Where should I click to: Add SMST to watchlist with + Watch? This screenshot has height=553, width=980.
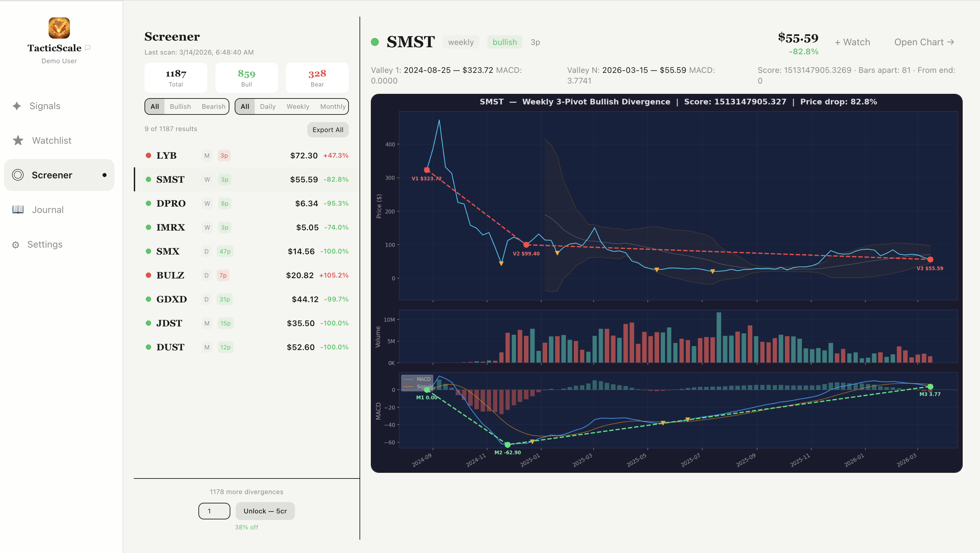click(852, 42)
